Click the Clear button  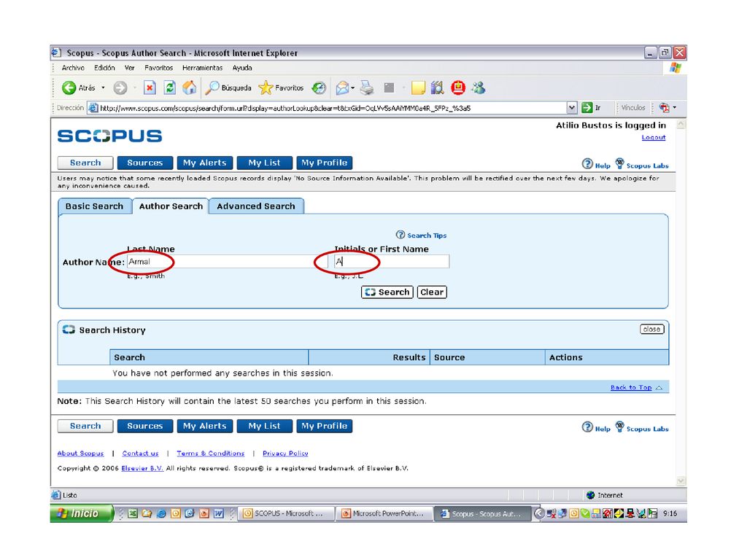tap(432, 292)
